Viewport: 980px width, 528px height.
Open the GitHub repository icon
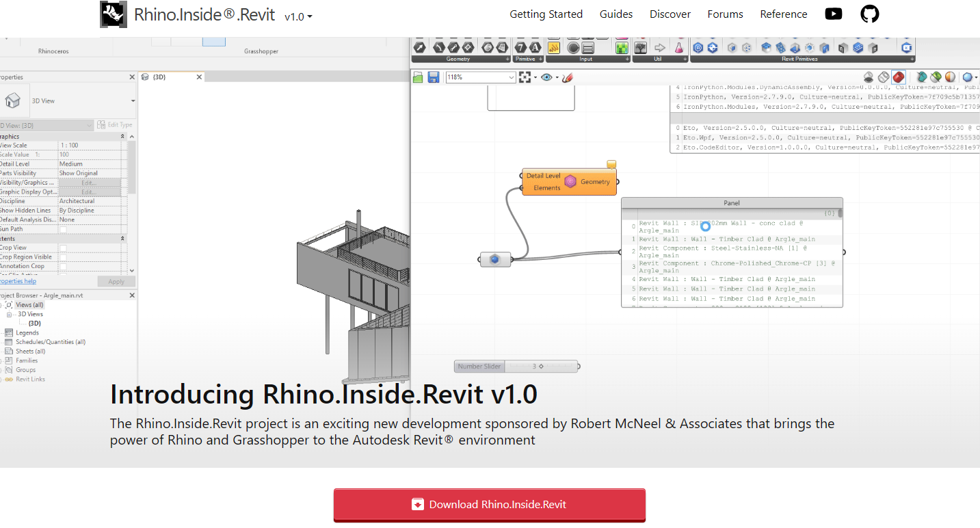pos(869,14)
